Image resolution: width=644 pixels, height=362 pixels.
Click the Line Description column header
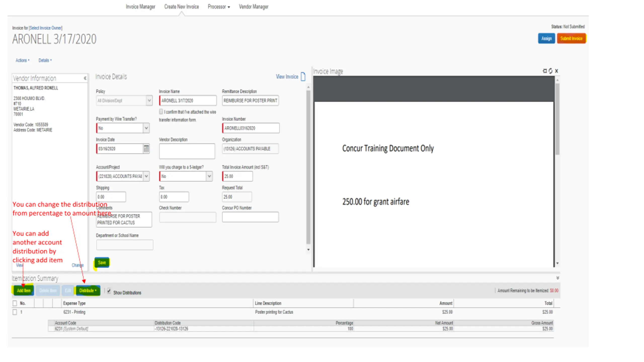pos(268,303)
